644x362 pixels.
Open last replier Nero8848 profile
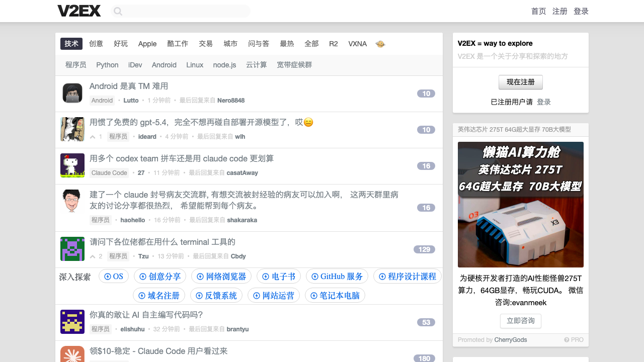[x=231, y=101]
